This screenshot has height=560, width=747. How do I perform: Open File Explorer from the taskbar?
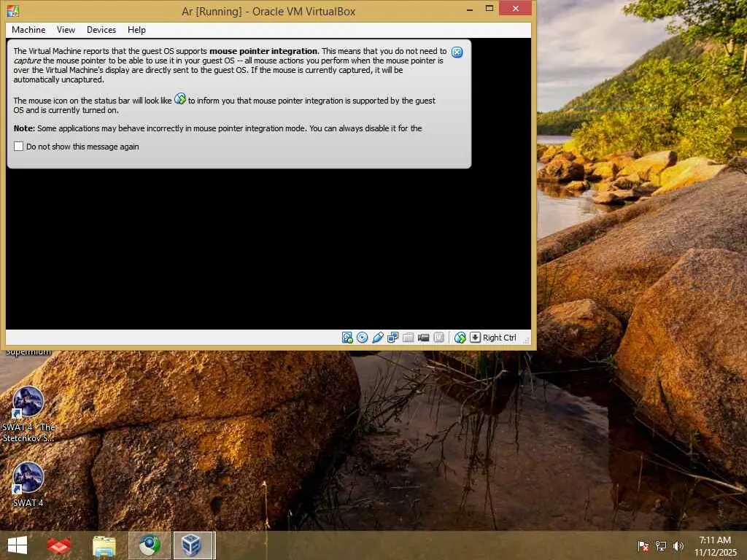104,545
